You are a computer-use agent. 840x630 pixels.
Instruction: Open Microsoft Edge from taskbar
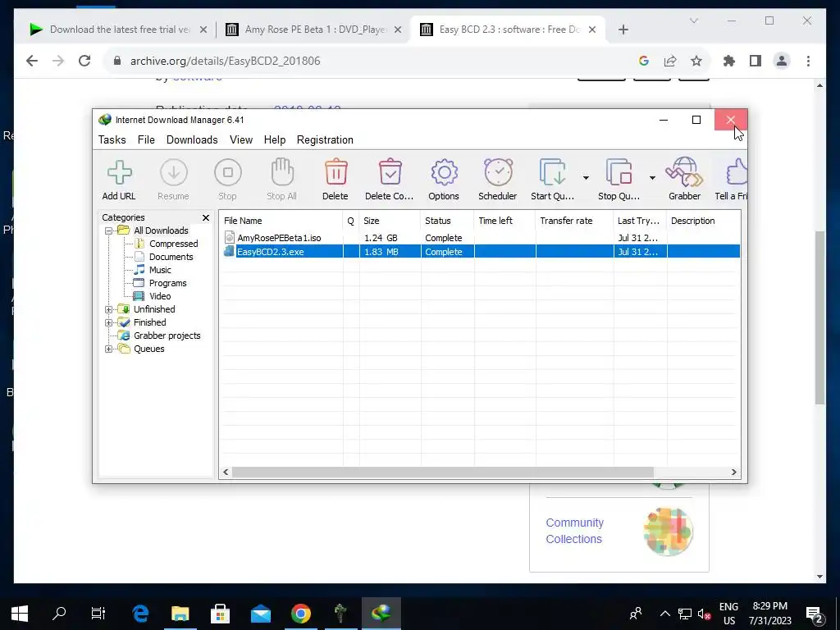tap(140, 614)
